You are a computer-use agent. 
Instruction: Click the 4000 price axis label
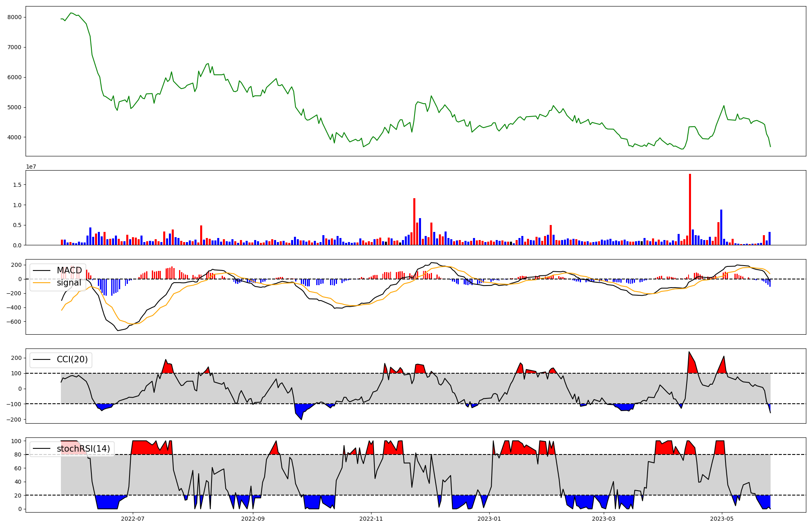tap(14, 137)
